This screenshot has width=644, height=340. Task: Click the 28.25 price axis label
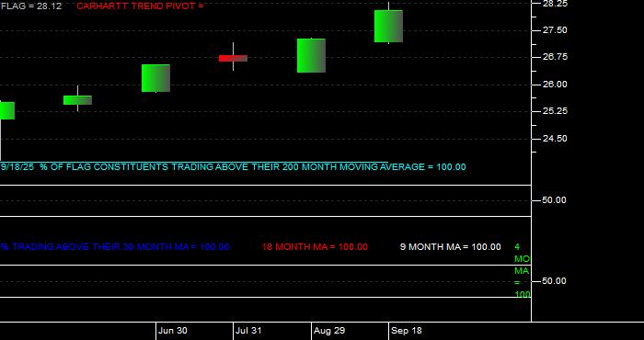tap(556, 4)
